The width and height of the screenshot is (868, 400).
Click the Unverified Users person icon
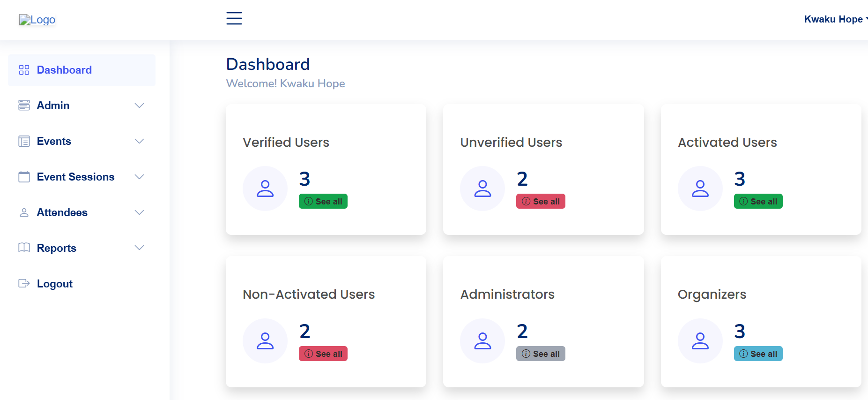click(x=482, y=189)
